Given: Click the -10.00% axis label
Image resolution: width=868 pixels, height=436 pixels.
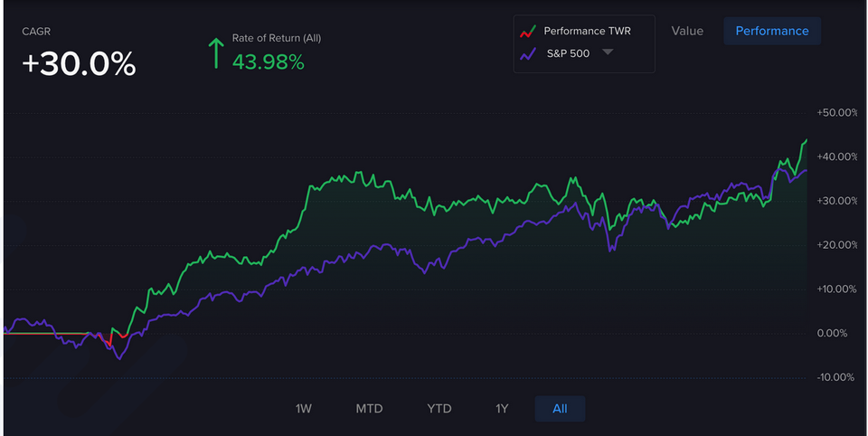Looking at the screenshot, I should tap(836, 377).
